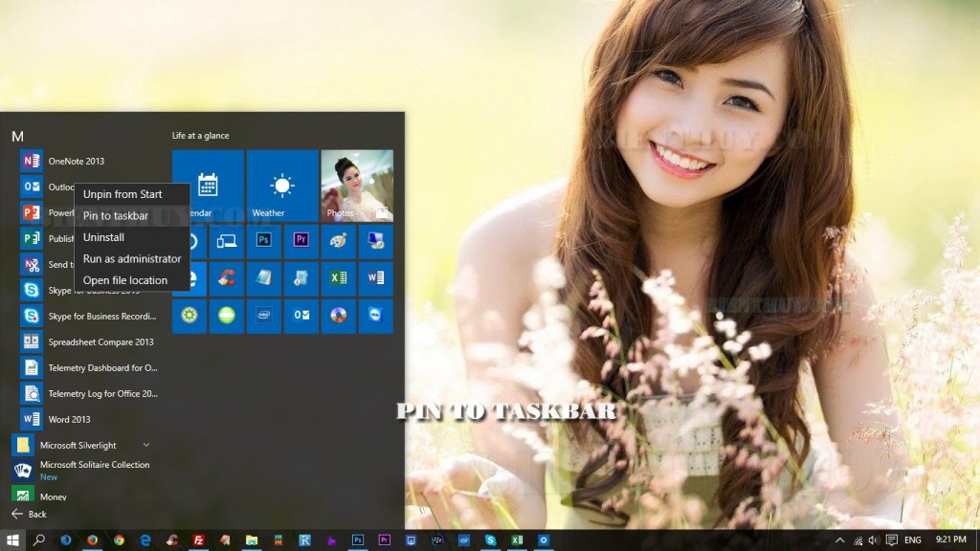The height and width of the screenshot is (551, 980).
Task: Switch the ENG input language indicator
Action: (912, 540)
